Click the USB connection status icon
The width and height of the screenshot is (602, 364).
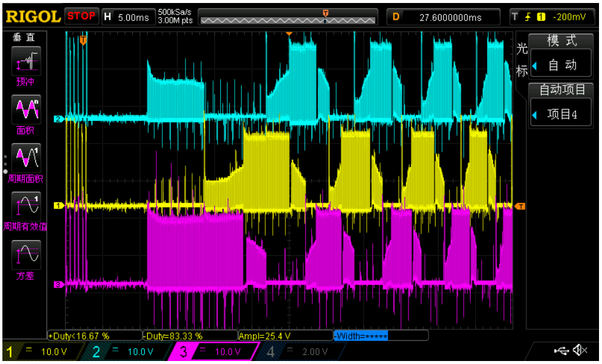562,350
